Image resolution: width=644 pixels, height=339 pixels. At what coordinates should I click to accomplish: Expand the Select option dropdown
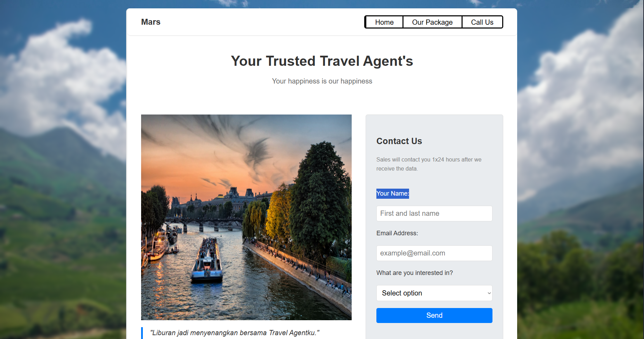coord(434,293)
